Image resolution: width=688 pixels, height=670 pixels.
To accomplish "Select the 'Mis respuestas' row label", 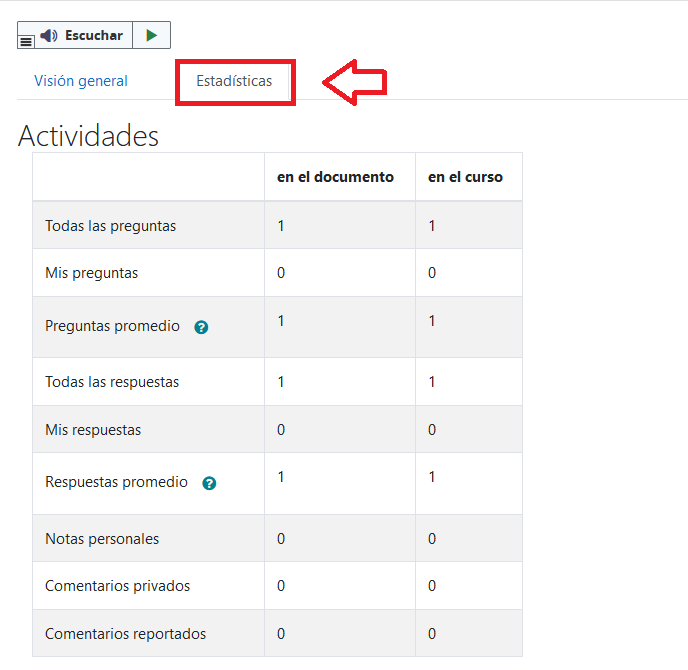I will 93,430.
